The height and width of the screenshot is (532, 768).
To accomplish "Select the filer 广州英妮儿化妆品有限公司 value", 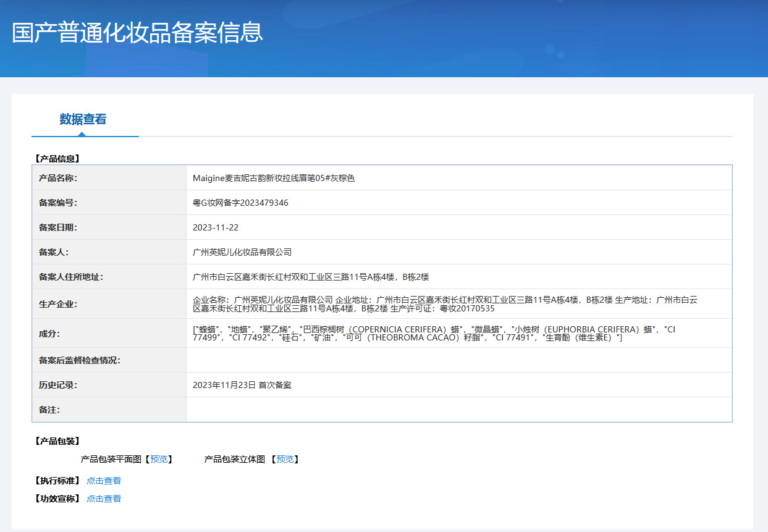I will click(x=242, y=252).
